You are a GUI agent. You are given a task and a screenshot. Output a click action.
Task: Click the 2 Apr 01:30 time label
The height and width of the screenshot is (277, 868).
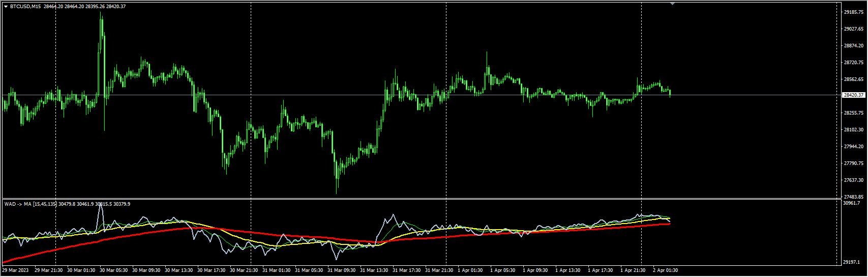tap(665, 270)
